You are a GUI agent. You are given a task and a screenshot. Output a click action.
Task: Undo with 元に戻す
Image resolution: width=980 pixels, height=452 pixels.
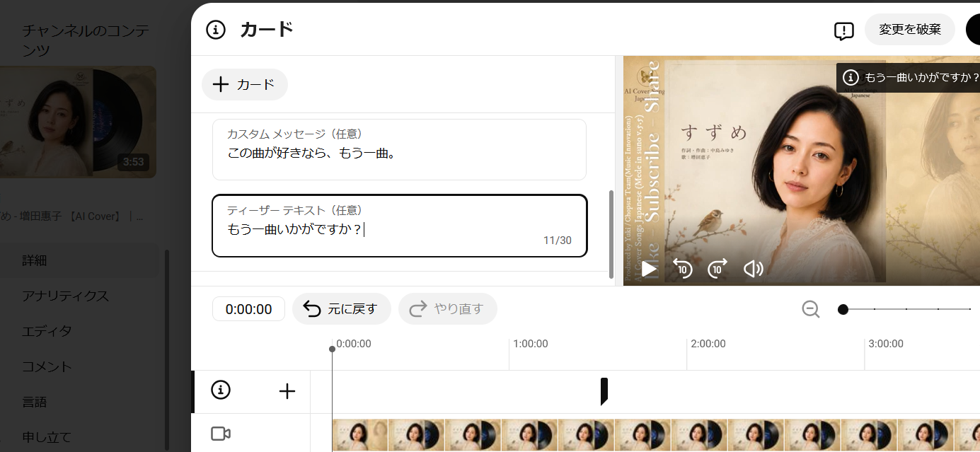341,309
